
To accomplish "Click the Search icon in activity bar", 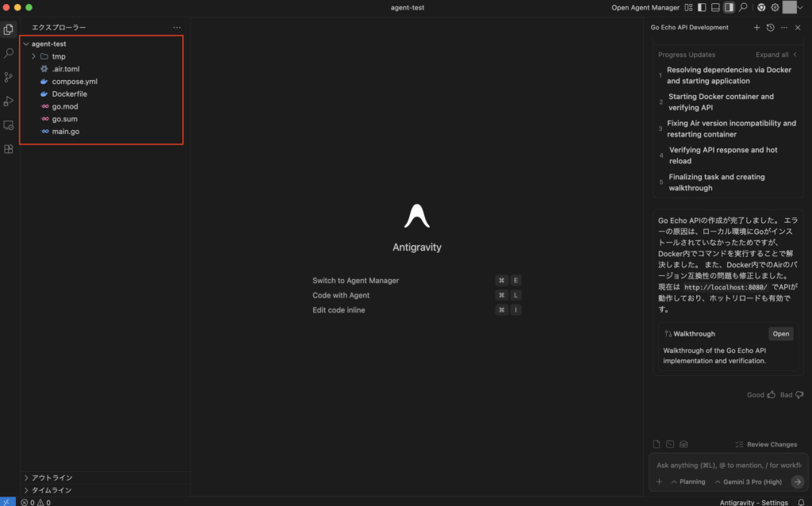I will 9,53.
